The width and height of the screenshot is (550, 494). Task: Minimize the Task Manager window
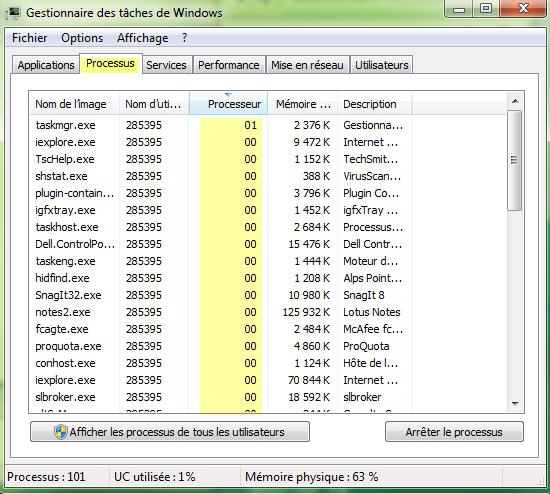tap(459, 9)
